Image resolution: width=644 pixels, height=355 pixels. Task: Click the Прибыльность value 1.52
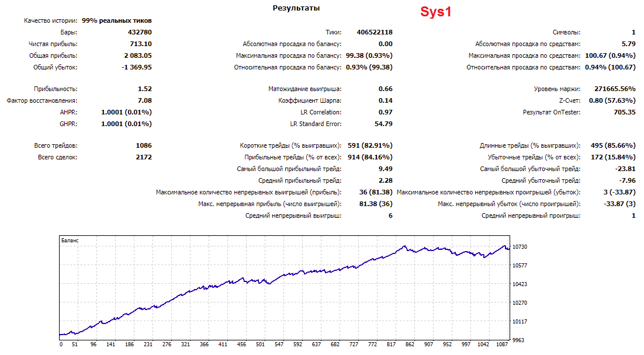click(x=145, y=89)
